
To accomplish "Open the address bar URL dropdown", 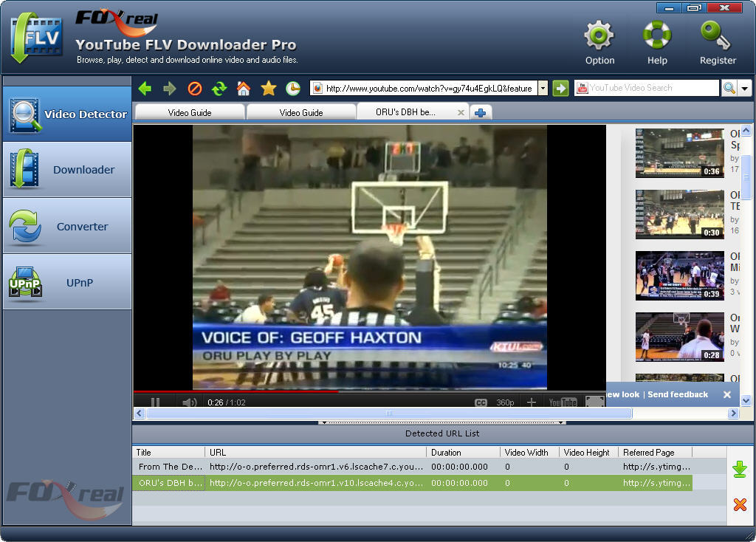I will pyautogui.click(x=543, y=89).
